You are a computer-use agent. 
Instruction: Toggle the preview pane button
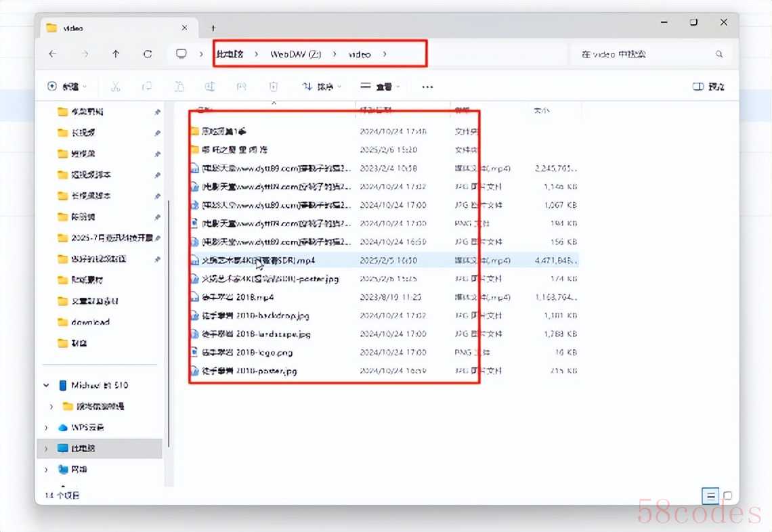point(708,87)
